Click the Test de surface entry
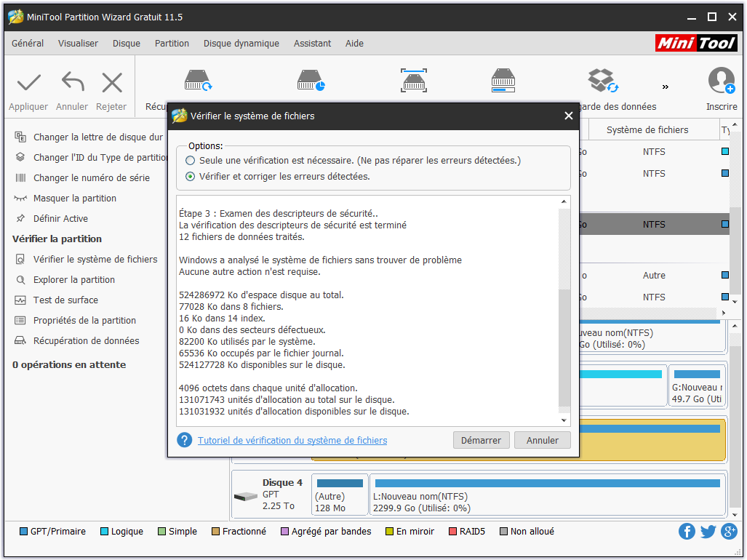Image resolution: width=747 pixels, height=560 pixels. (65, 300)
